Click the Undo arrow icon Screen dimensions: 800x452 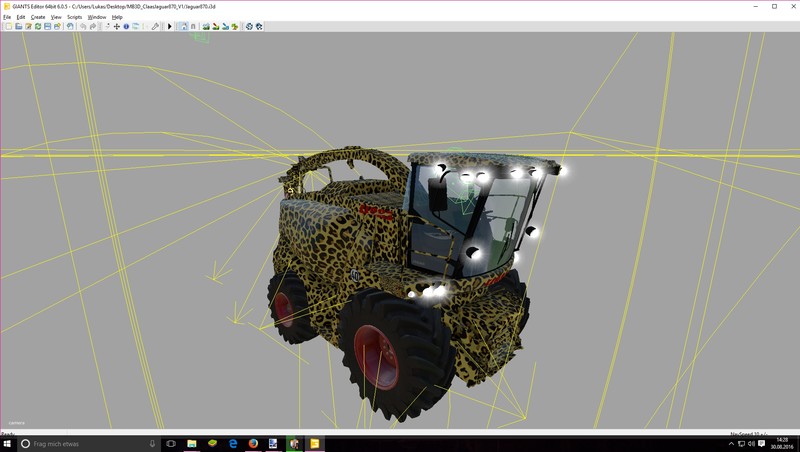tap(83, 26)
